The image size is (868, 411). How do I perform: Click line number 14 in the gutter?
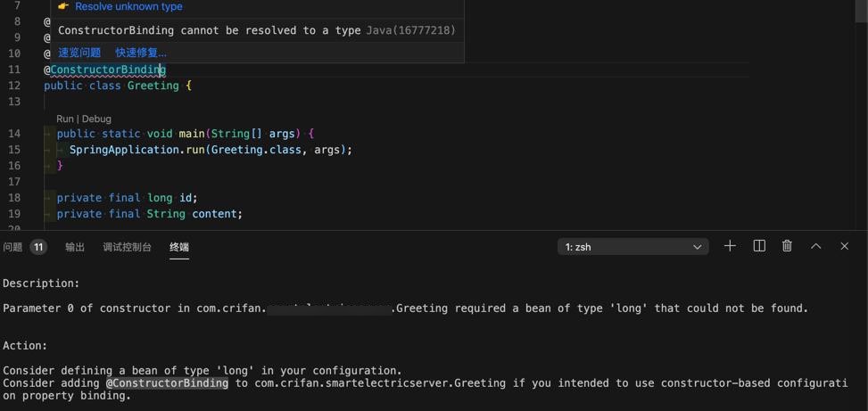click(x=14, y=134)
